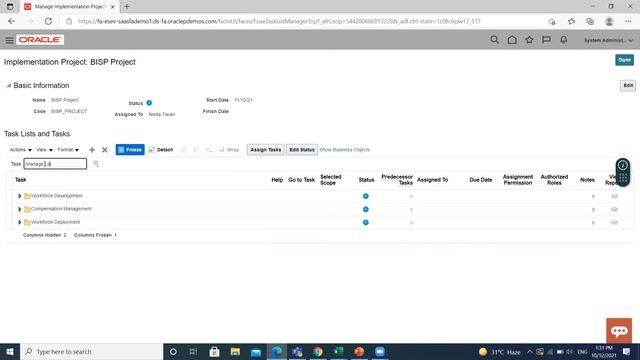The height and width of the screenshot is (360, 640).
Task: Open browser Collections icon
Action: 590,21
